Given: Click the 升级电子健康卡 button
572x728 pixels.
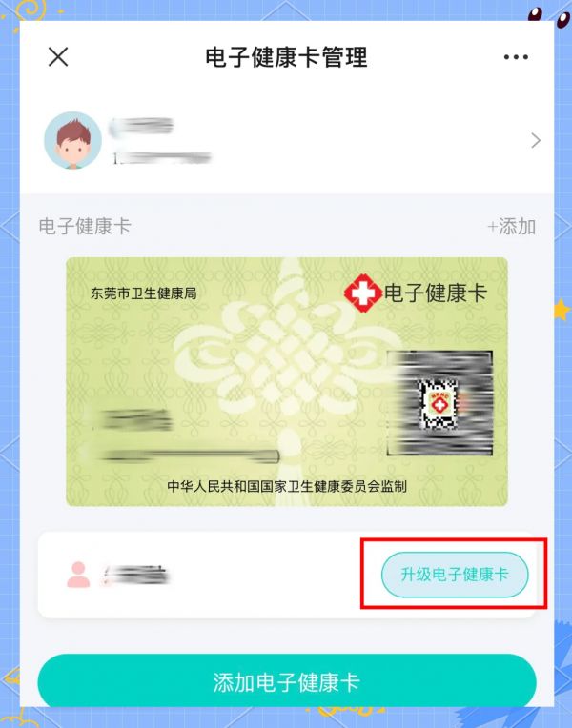Looking at the screenshot, I should click(455, 575).
